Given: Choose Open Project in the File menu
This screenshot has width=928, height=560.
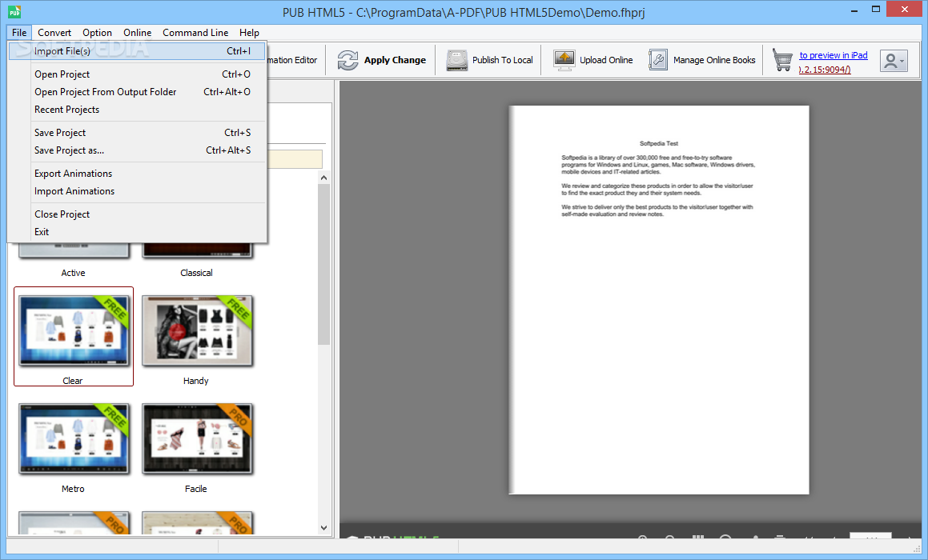Looking at the screenshot, I should point(137,74).
